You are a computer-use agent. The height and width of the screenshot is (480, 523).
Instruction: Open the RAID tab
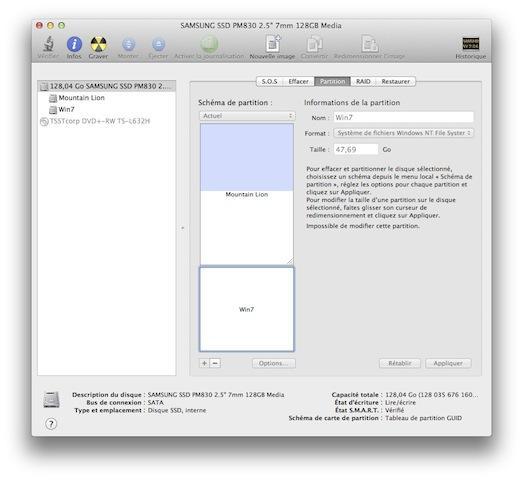(x=363, y=81)
